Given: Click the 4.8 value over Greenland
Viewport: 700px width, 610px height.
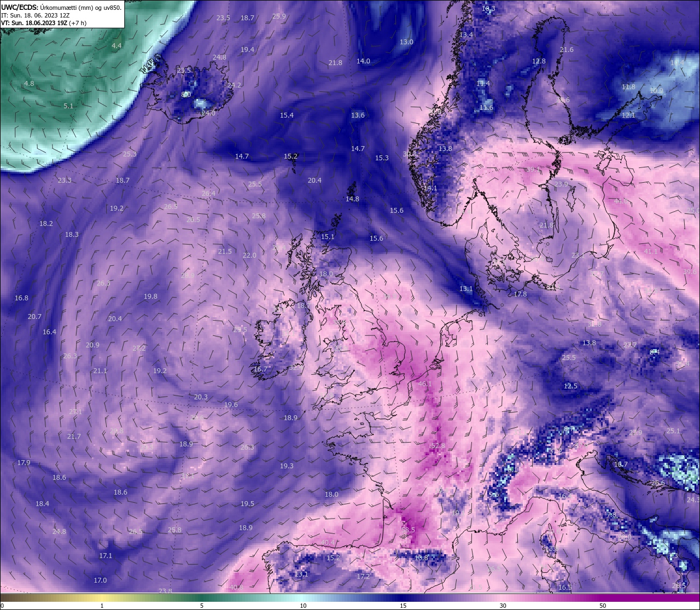Looking at the screenshot, I should pyautogui.click(x=29, y=84).
